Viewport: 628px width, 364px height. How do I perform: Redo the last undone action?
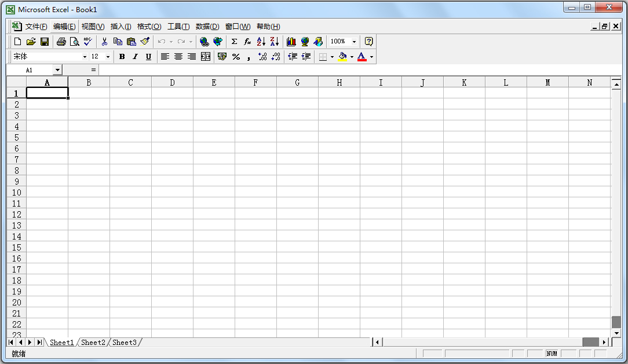click(x=181, y=42)
